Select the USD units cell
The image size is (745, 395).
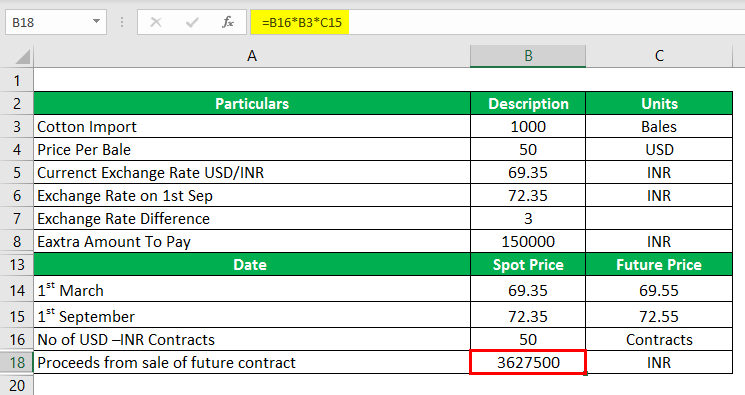point(659,149)
